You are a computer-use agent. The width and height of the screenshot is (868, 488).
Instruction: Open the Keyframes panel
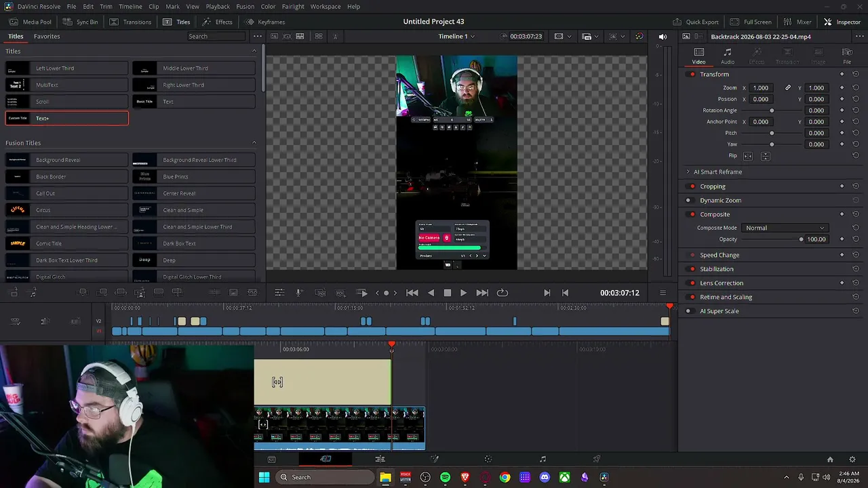[x=264, y=22]
